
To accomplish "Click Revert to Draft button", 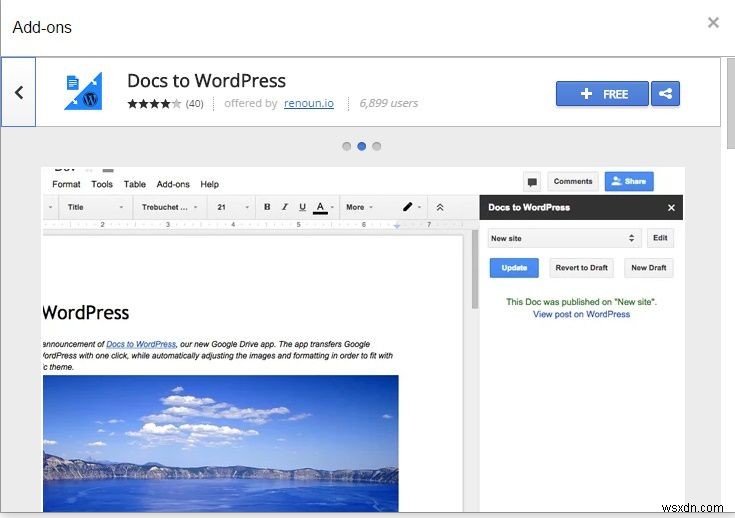I will click(x=581, y=268).
